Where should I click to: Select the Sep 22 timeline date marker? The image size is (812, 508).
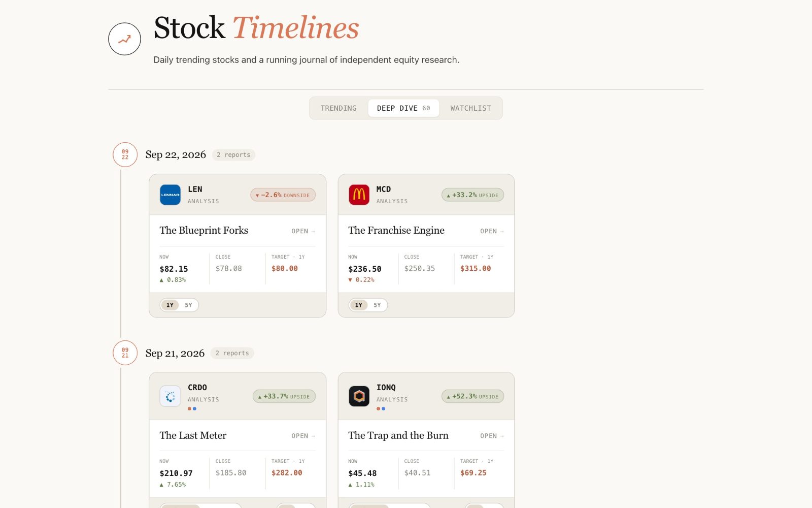[x=125, y=154]
